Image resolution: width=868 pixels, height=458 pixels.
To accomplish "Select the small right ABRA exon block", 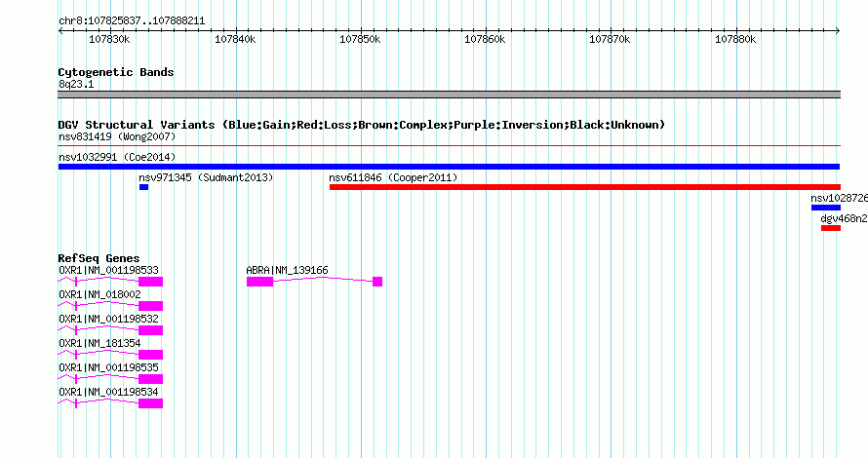I will tap(377, 282).
